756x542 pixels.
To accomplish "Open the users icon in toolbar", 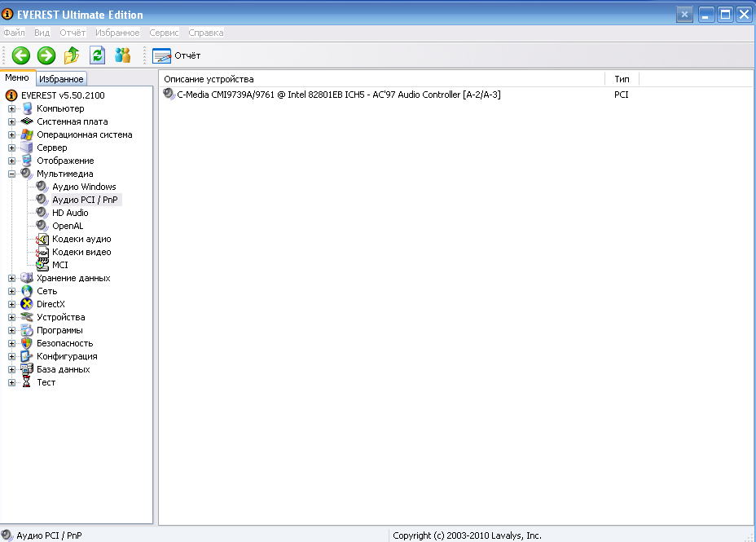I will [123, 55].
